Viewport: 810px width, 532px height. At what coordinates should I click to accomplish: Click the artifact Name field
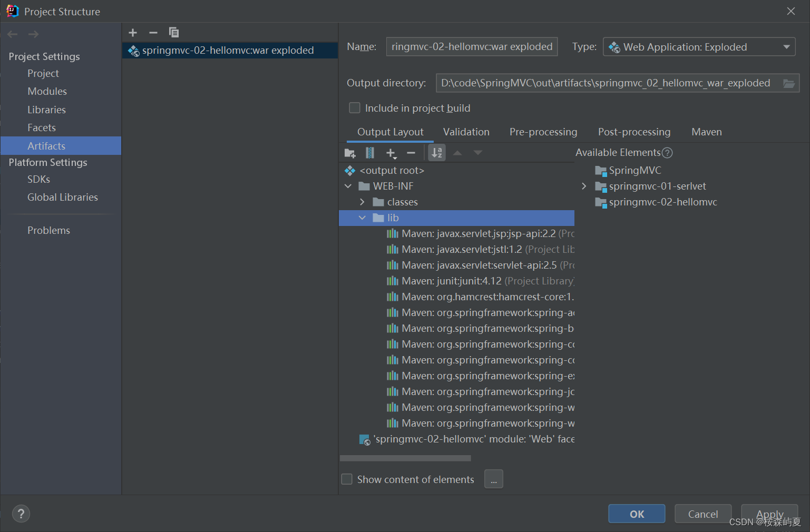[472, 47]
